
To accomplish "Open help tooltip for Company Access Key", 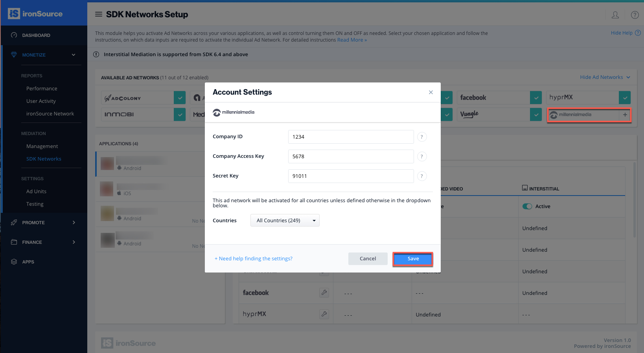I will coord(421,156).
